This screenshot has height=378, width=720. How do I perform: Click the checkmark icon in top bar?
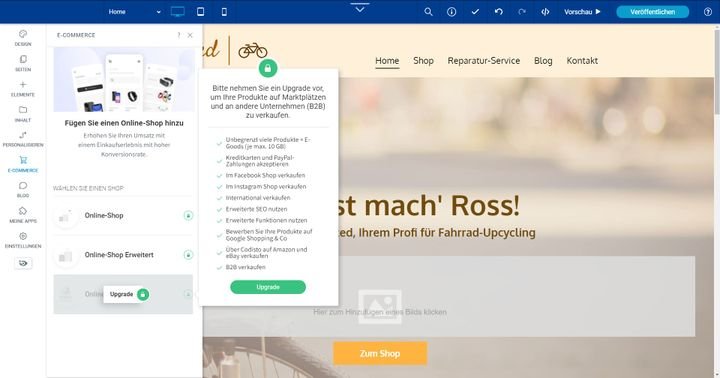click(475, 12)
